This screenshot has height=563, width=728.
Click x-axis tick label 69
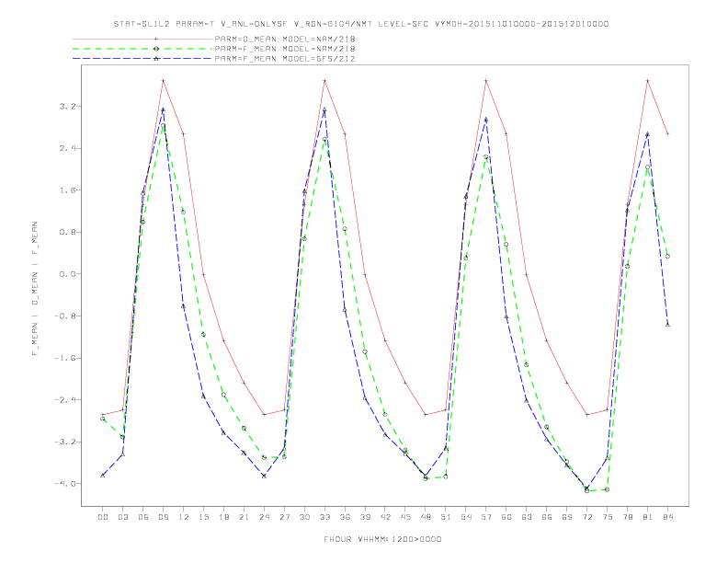click(x=567, y=517)
